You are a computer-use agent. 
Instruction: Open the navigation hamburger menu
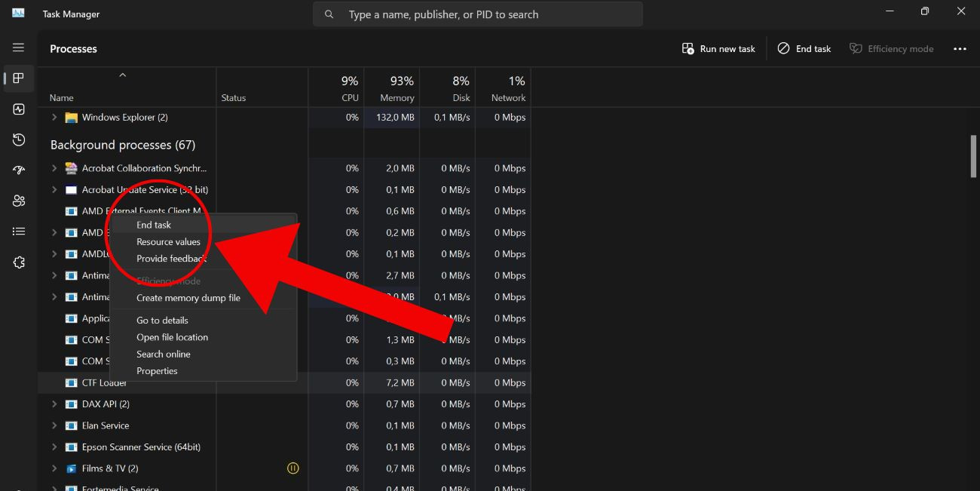coord(18,47)
